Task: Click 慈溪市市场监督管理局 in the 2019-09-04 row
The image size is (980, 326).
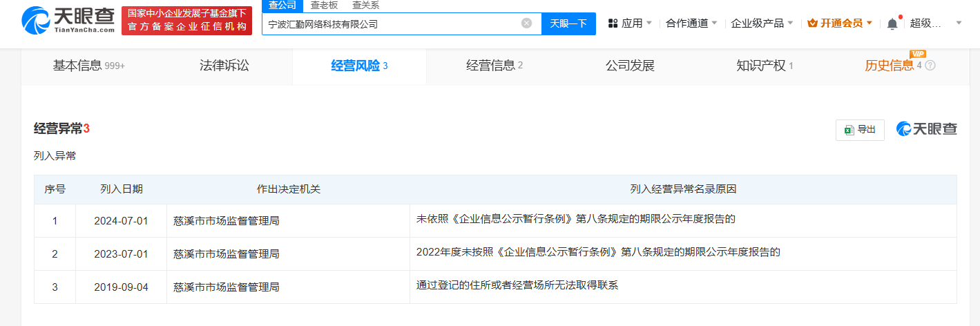Action: tap(227, 287)
